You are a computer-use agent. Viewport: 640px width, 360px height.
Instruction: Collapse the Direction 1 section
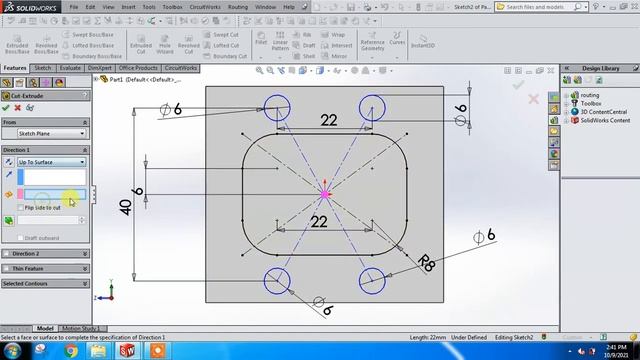[x=85, y=150]
